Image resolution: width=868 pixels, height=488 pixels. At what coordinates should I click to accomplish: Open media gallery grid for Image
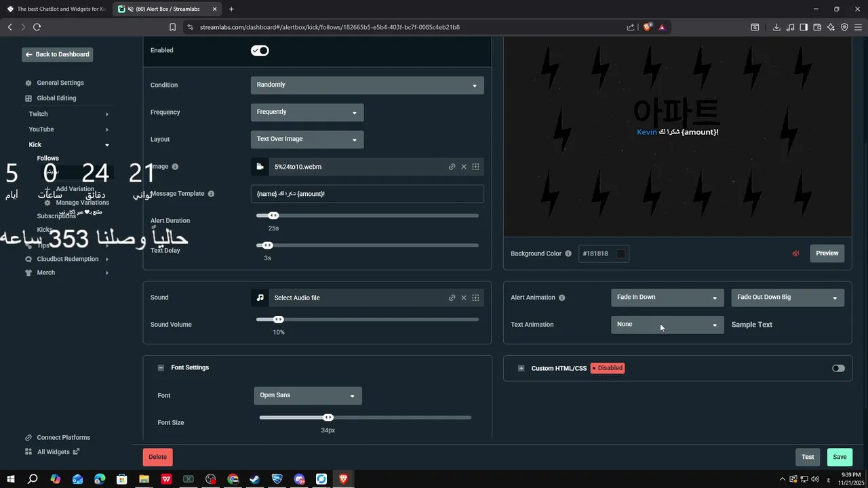pyautogui.click(x=475, y=167)
